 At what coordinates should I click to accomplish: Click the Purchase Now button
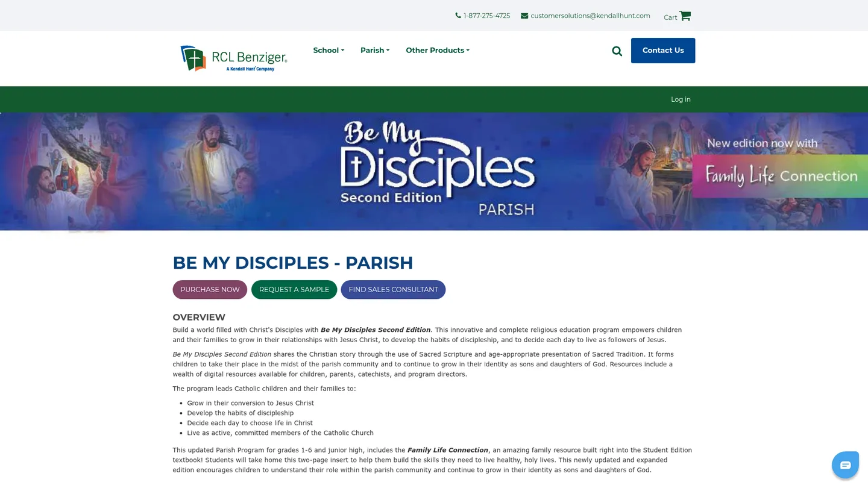pos(210,290)
